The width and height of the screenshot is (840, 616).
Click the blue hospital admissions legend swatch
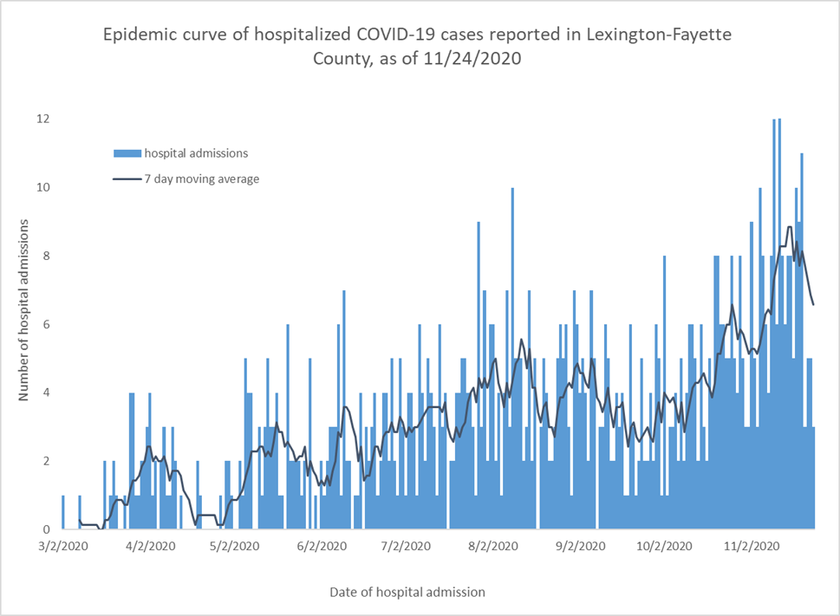[x=127, y=153]
